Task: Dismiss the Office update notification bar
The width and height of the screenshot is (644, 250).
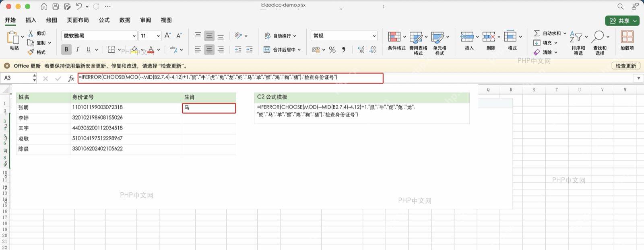Action: [x=7, y=66]
